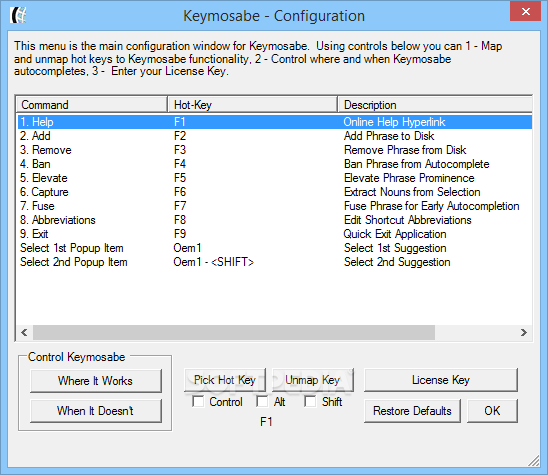The height and width of the screenshot is (475, 548).
Task: Click the F7 hot-key cell
Action: point(180,206)
